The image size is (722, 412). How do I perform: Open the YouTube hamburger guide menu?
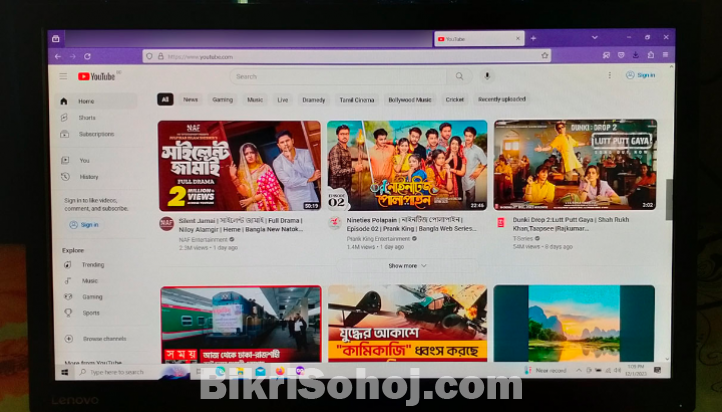pos(63,76)
